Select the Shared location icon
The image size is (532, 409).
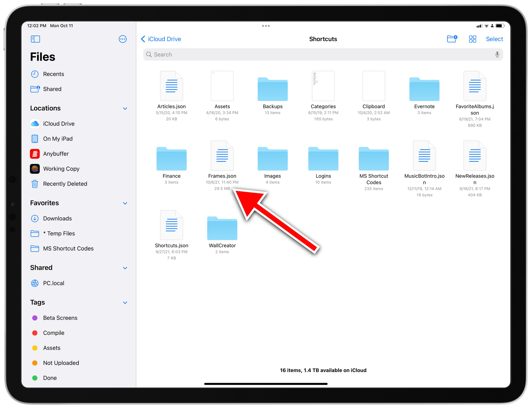[35, 89]
